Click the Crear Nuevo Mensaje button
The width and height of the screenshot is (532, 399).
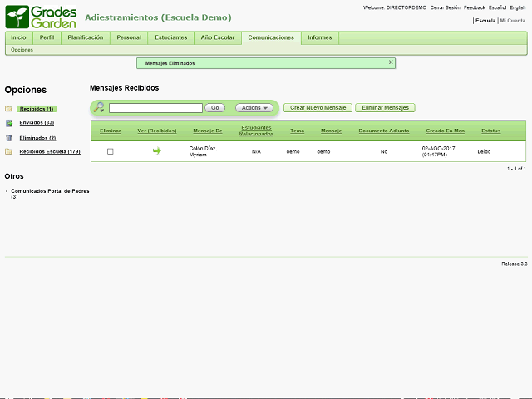[318, 108]
